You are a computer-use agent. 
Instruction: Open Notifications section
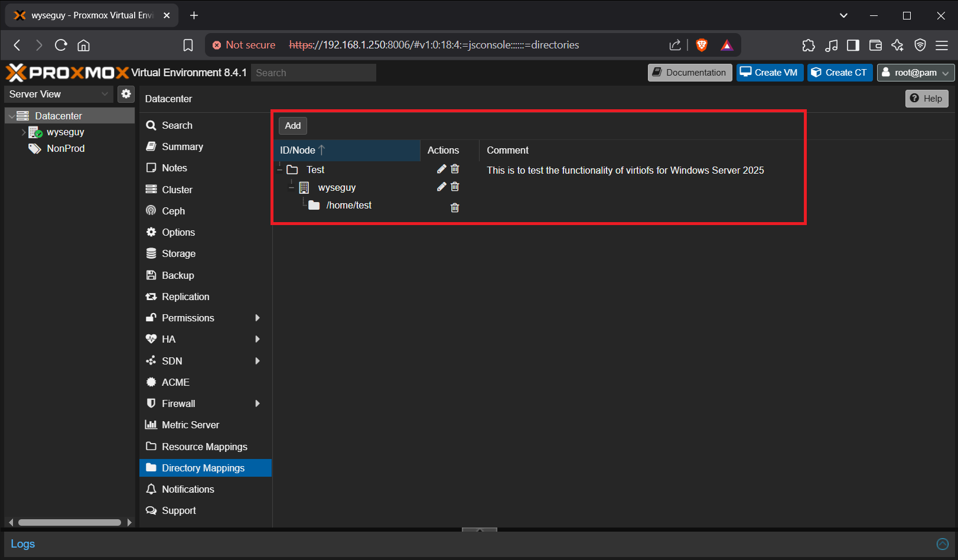(x=206, y=489)
